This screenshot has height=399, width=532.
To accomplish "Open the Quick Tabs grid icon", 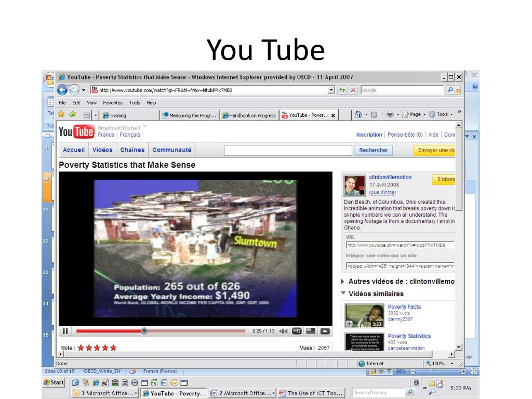I will click(x=87, y=115).
